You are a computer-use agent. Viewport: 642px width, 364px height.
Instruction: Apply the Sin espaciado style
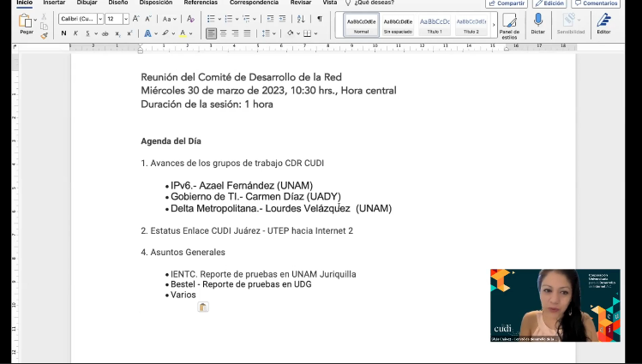click(x=398, y=26)
